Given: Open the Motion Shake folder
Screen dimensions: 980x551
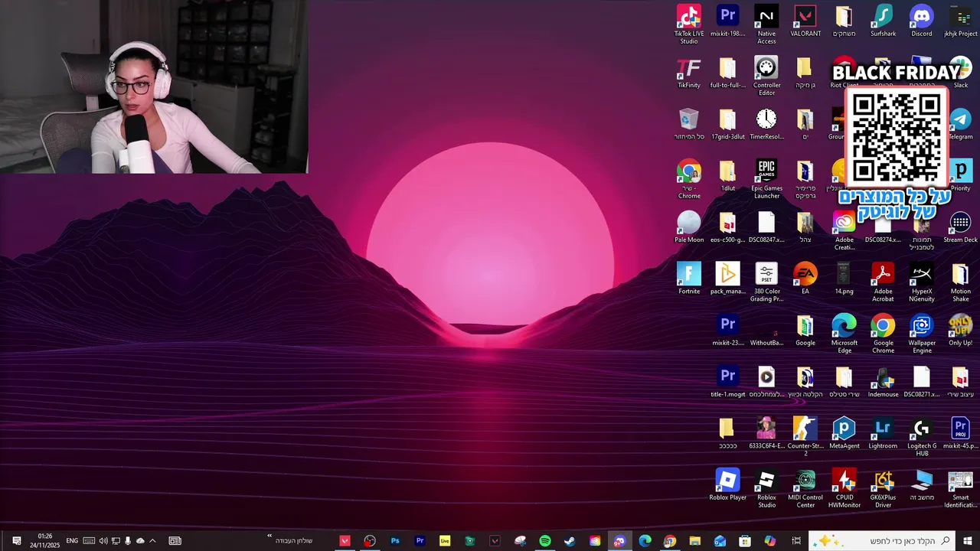Looking at the screenshot, I should click(961, 282).
